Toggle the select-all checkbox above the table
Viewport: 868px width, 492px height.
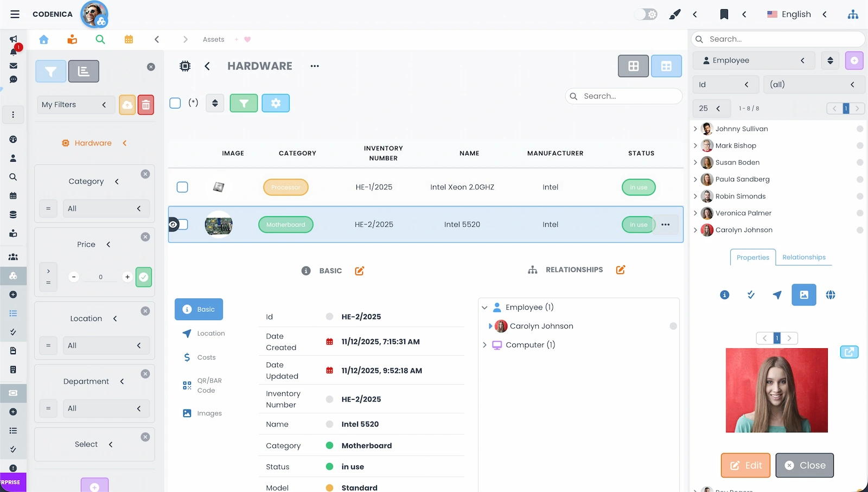pos(175,103)
